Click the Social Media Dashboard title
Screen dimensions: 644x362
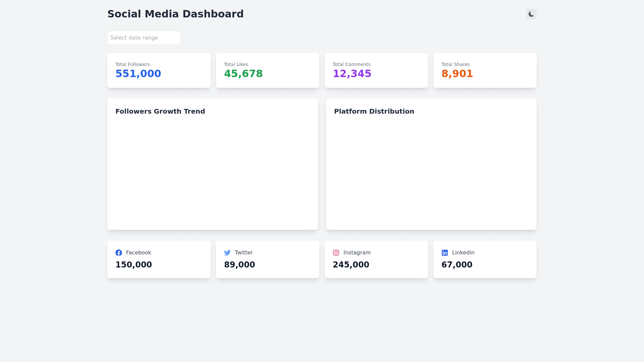pos(175,14)
